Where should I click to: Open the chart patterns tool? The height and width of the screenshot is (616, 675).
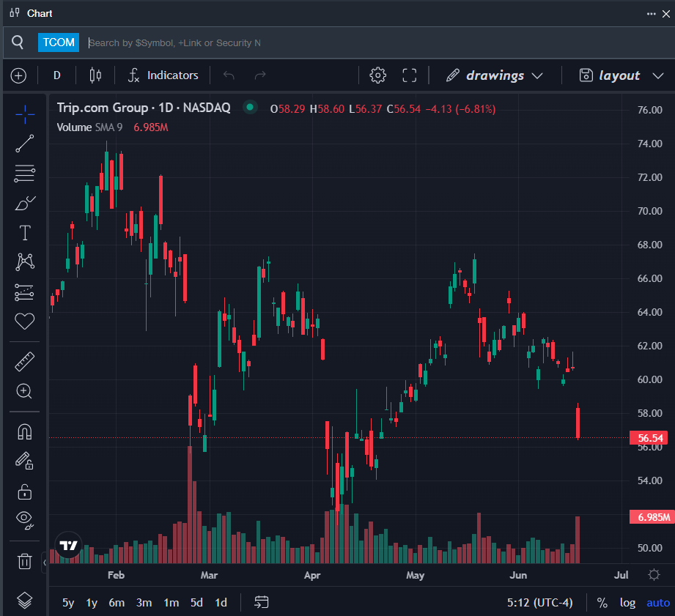24,261
